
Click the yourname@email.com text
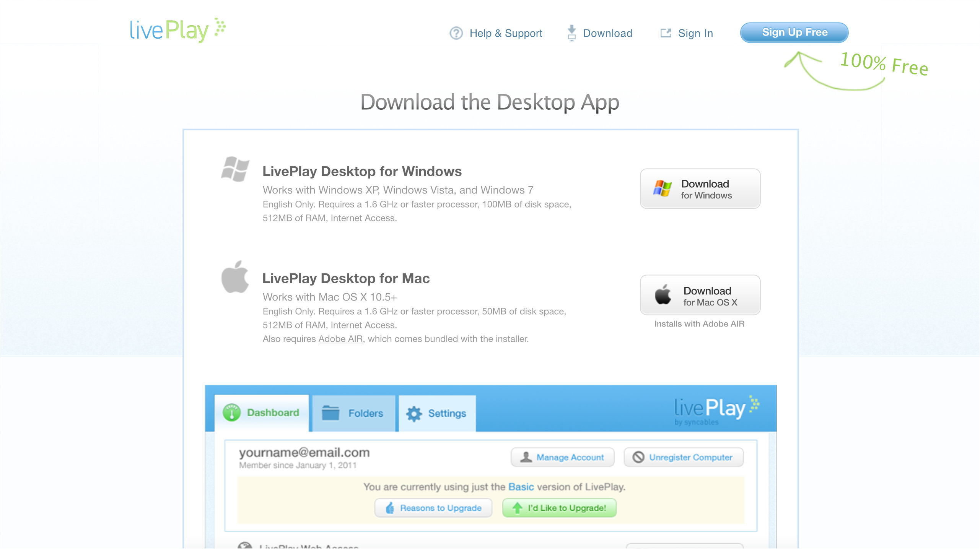point(304,452)
